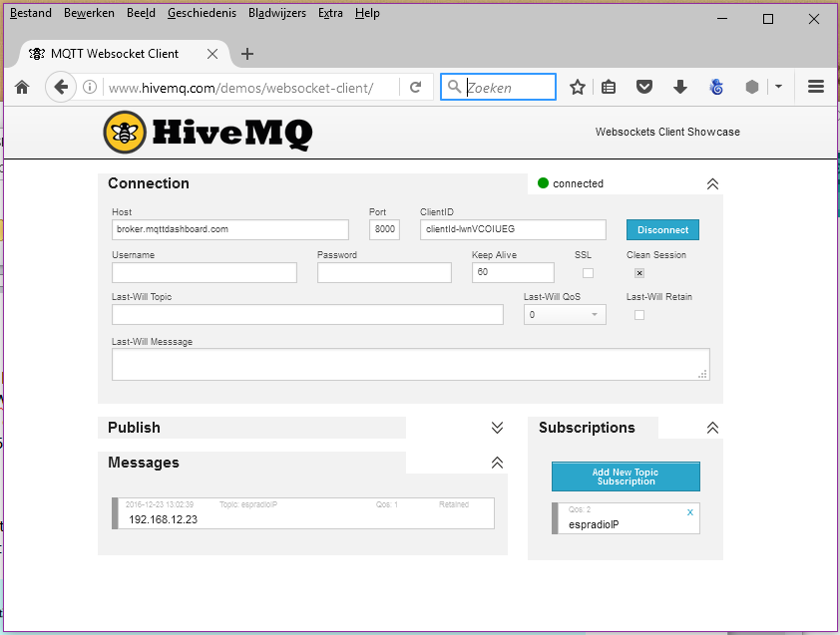Open the Extra menu
The width and height of the screenshot is (840, 635).
click(330, 13)
